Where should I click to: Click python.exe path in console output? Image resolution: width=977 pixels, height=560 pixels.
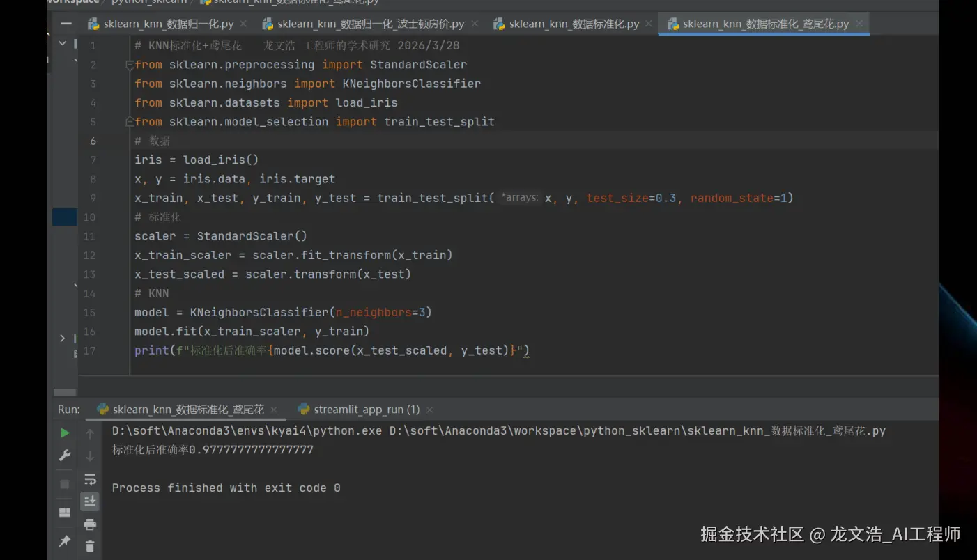click(x=247, y=431)
